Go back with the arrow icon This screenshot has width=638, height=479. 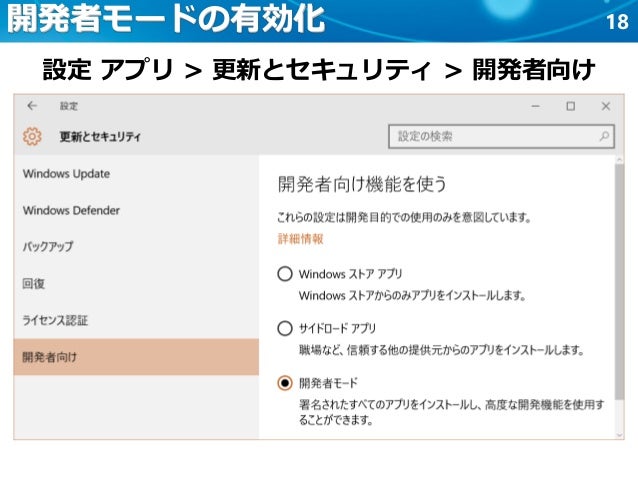tap(32, 106)
